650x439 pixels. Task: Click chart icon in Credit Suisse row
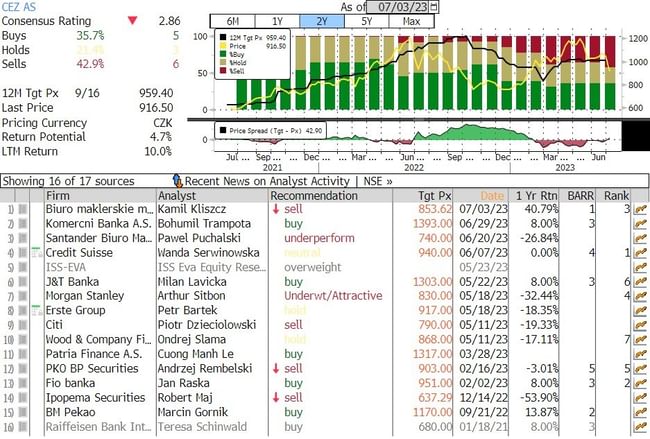click(x=640, y=254)
